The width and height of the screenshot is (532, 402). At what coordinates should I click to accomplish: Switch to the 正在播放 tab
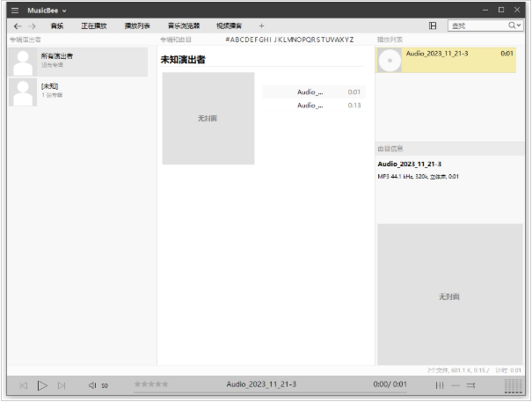tap(94, 26)
